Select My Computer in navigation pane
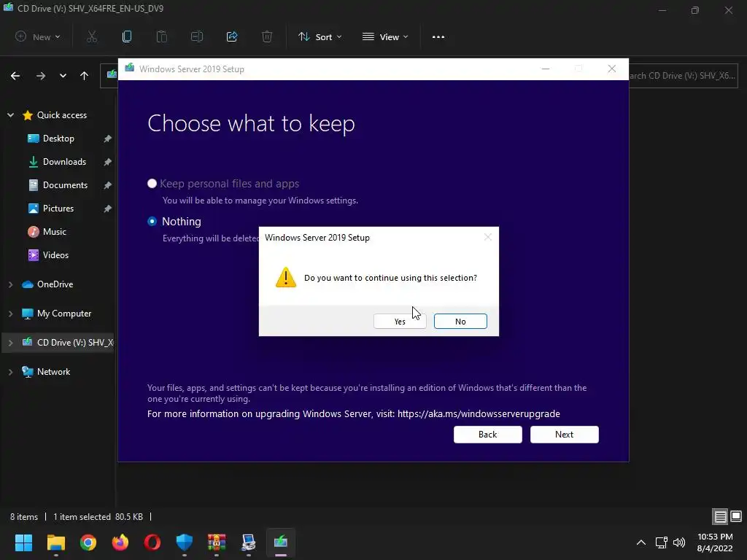The width and height of the screenshot is (747, 560). (x=64, y=314)
